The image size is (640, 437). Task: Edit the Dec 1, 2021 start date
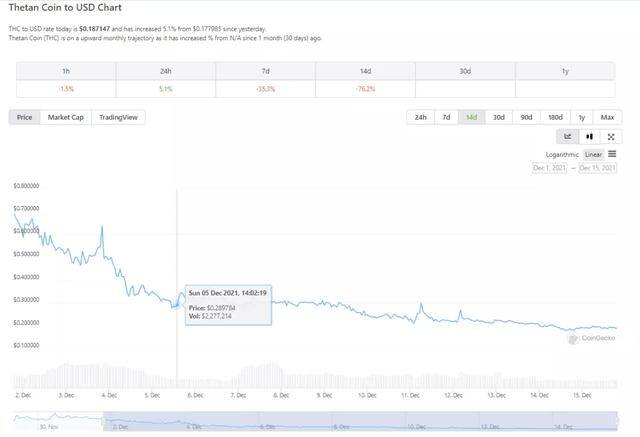pos(549,168)
